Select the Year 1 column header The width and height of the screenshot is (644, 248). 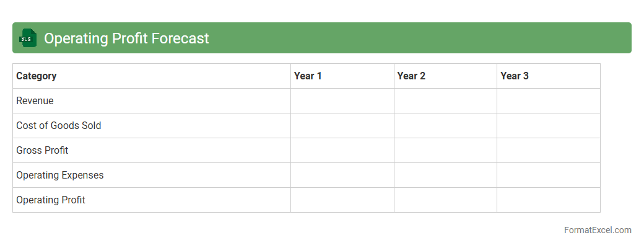[308, 76]
